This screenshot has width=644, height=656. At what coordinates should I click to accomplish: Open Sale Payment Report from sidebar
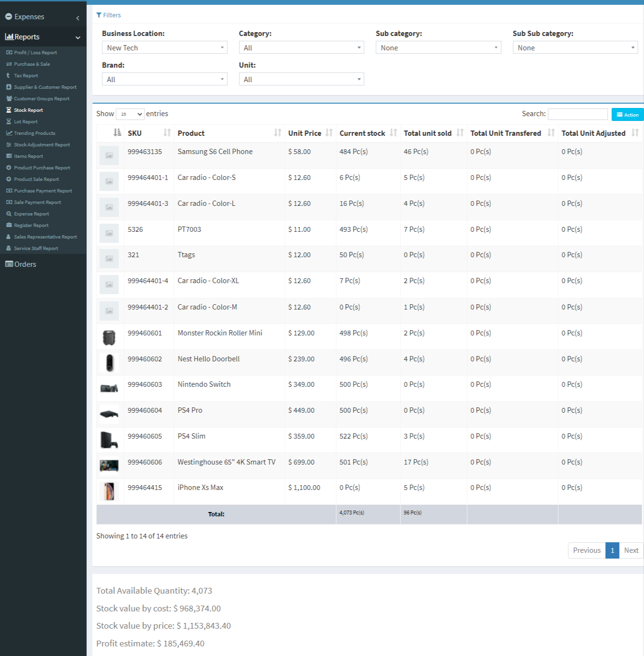click(x=37, y=203)
